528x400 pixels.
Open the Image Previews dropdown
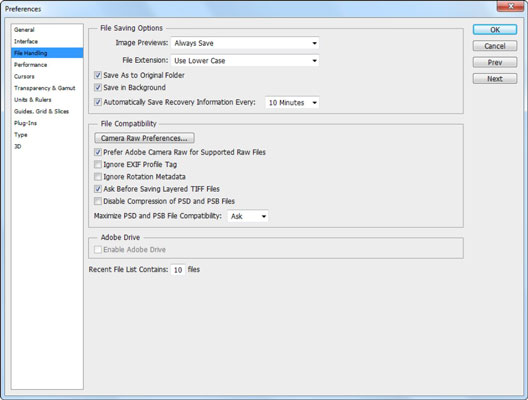click(x=245, y=43)
